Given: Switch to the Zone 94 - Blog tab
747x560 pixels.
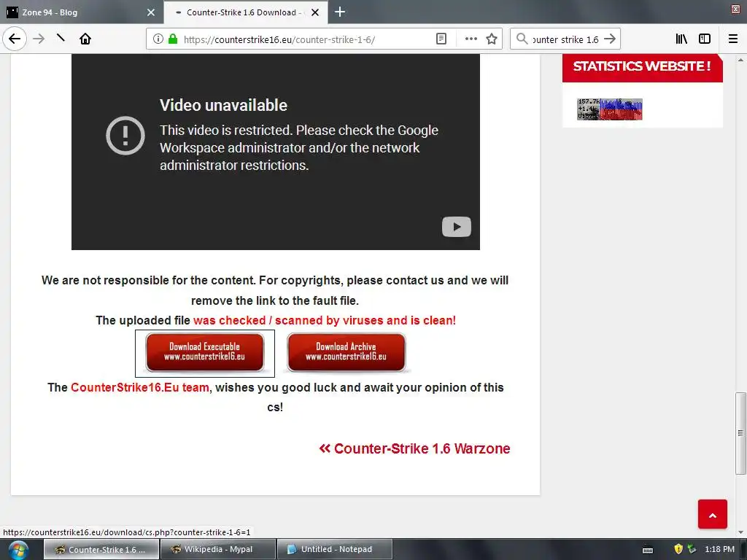Looking at the screenshot, I should (82, 12).
